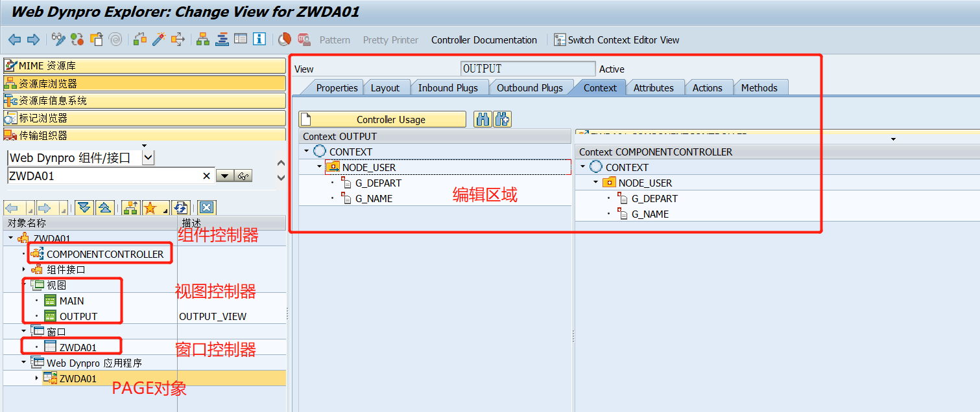
Task: Click the Favorites star icon
Action: pyautogui.click(x=151, y=207)
